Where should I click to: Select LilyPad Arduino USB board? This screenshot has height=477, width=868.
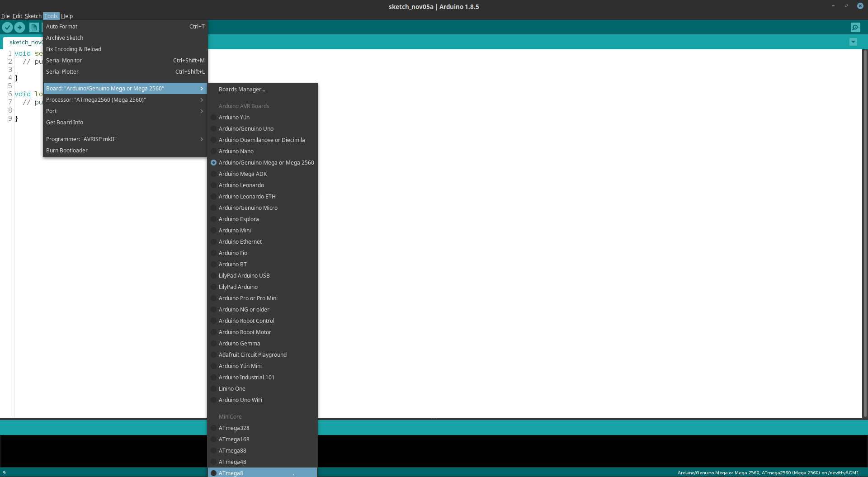pos(263,276)
